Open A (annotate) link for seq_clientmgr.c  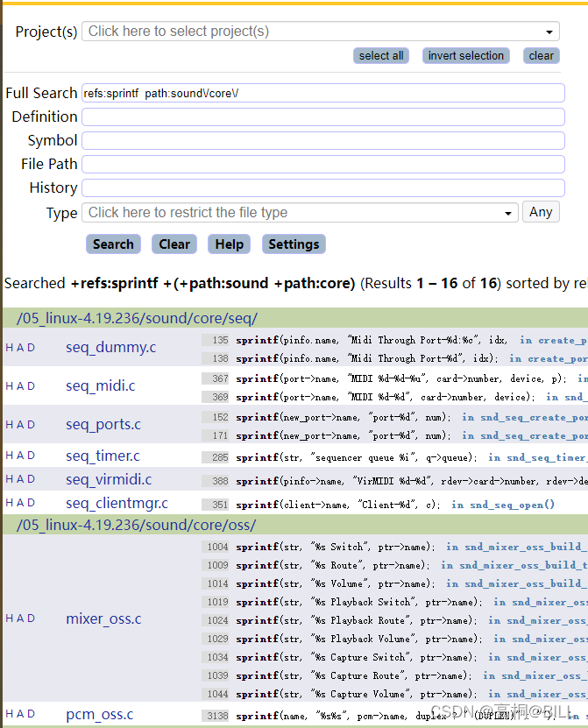20,503
